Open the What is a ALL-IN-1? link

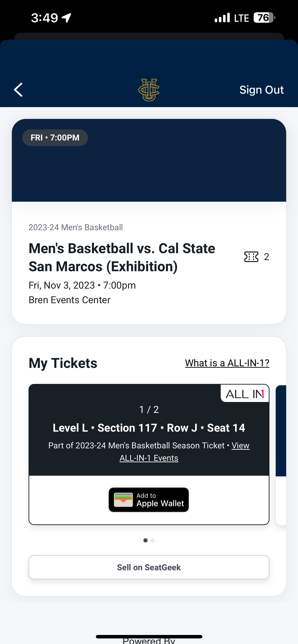[x=227, y=363]
